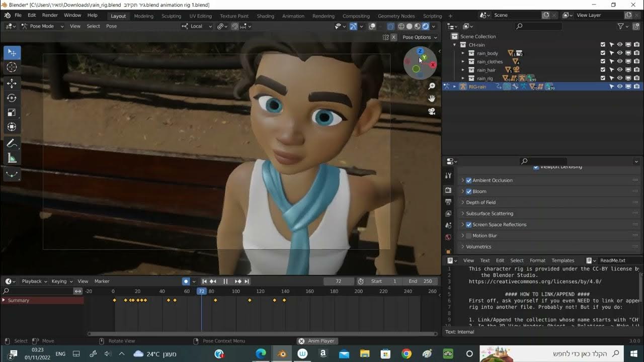
Task: Toggle snapping magnet icon
Action: [234, 26]
